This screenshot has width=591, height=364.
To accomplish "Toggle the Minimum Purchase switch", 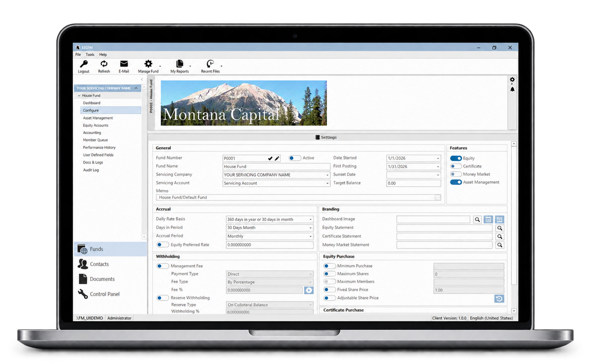I will tap(329, 266).
